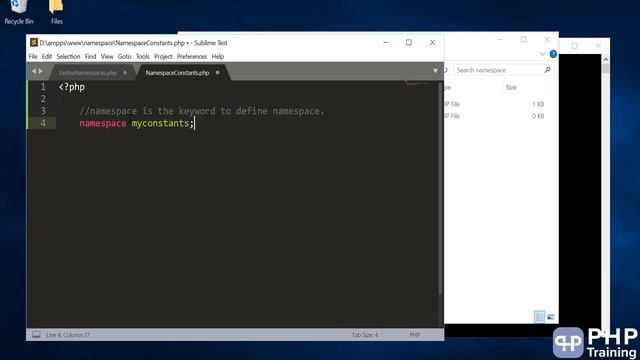
Task: Change the PHP syntax in status bar
Action: click(x=415, y=335)
